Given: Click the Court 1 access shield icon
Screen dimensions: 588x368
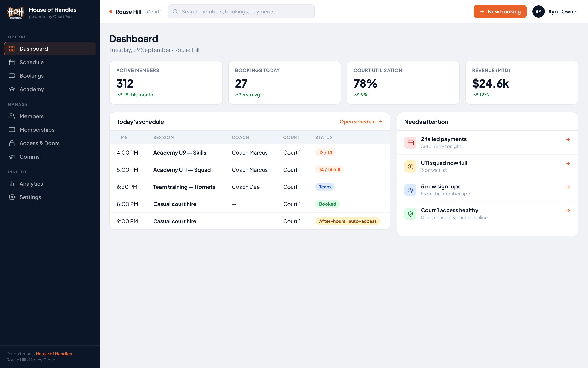Looking at the screenshot, I should click(410, 214).
